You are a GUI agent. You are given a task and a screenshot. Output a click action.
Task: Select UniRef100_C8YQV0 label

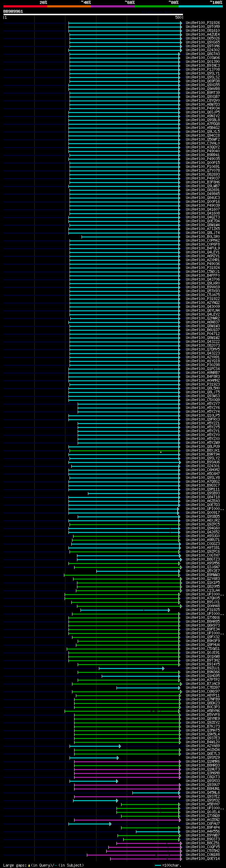click(203, 101)
